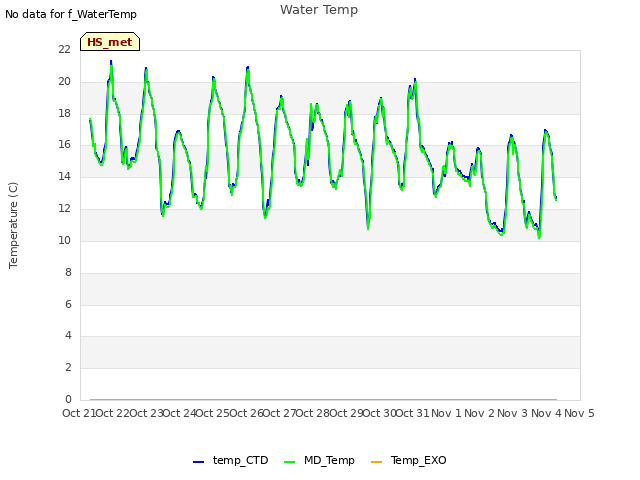Click the y-axis value 10
Viewport: 640px width, 480px height.
point(64,240)
